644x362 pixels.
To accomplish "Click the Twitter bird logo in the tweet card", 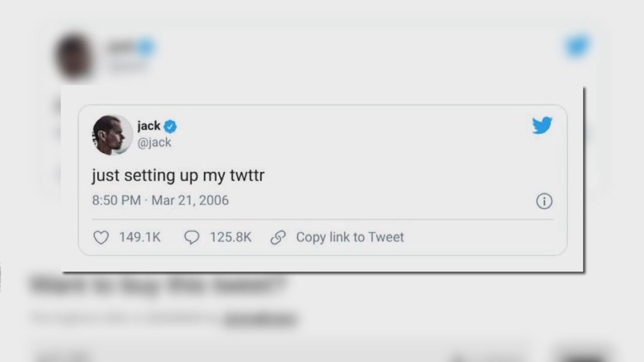I will tap(542, 125).
